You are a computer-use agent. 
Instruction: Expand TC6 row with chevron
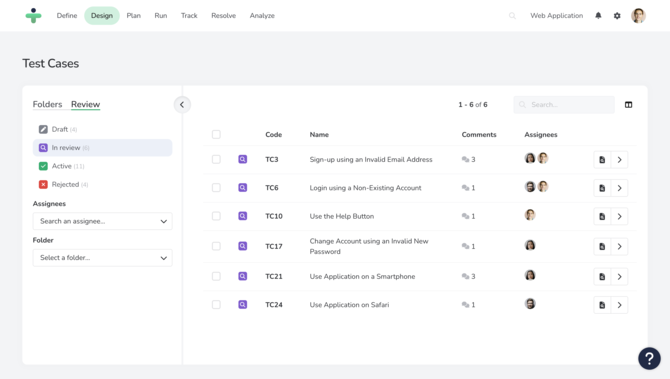(619, 188)
